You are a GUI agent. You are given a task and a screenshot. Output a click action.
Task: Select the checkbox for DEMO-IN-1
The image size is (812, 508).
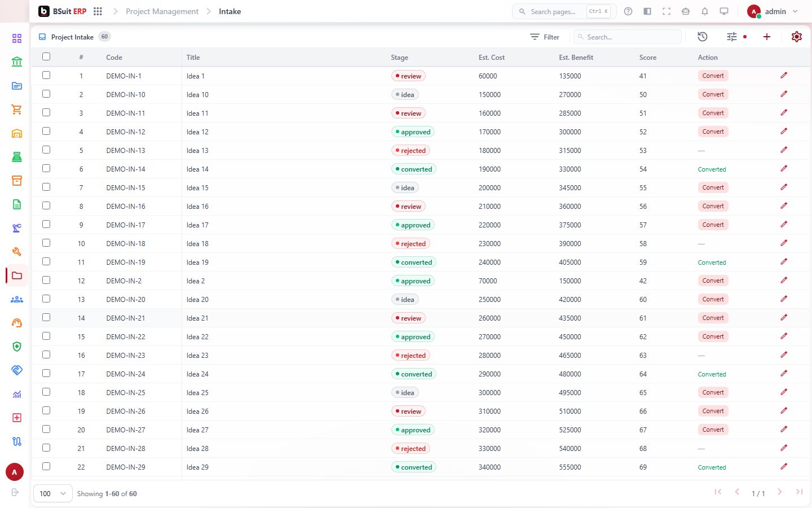[x=46, y=75]
